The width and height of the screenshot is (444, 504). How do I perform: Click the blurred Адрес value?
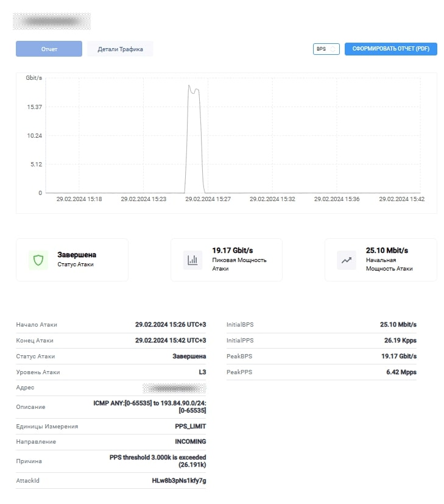coord(174,388)
